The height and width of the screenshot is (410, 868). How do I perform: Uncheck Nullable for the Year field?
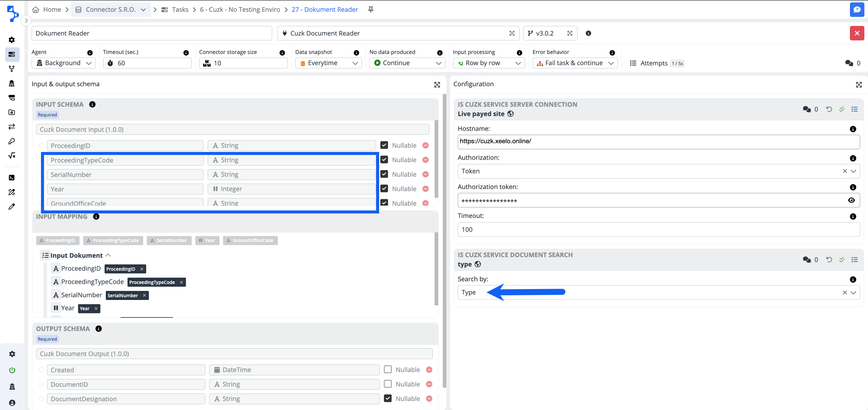click(x=384, y=188)
